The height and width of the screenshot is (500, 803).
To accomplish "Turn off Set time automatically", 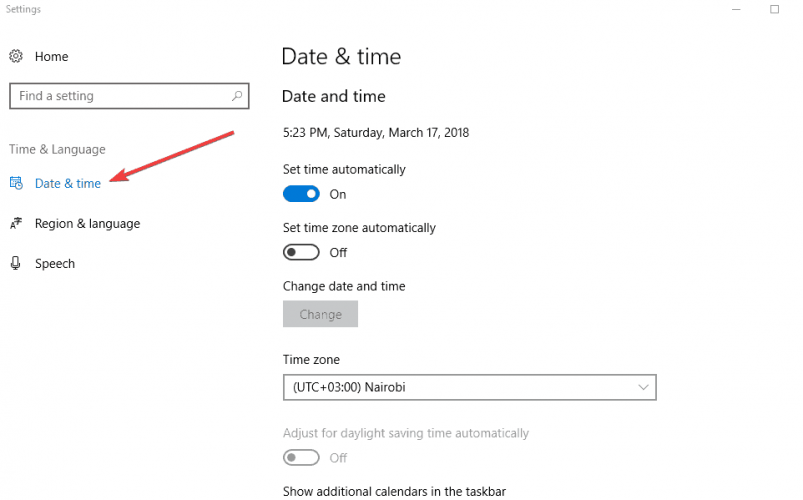I will pos(301,194).
